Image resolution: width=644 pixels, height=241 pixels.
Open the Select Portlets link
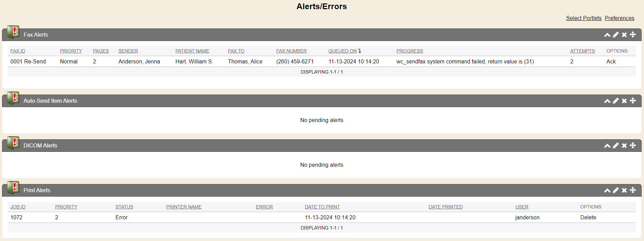click(x=584, y=18)
